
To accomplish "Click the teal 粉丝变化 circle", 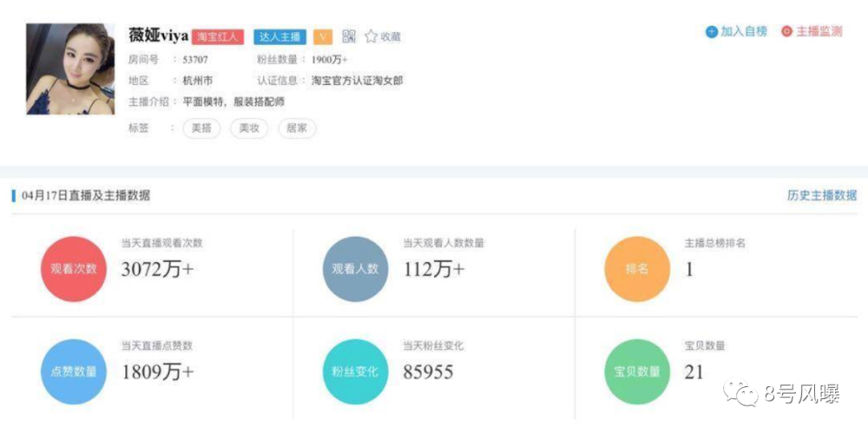I will (355, 372).
